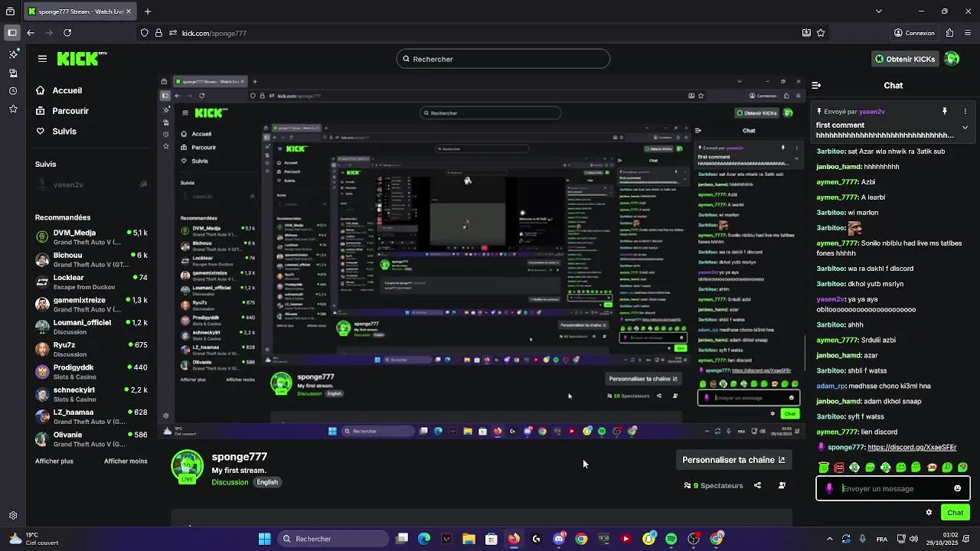Open the sidebar bookmarks star icon
This screenshot has width=980, height=551.
tap(13, 109)
